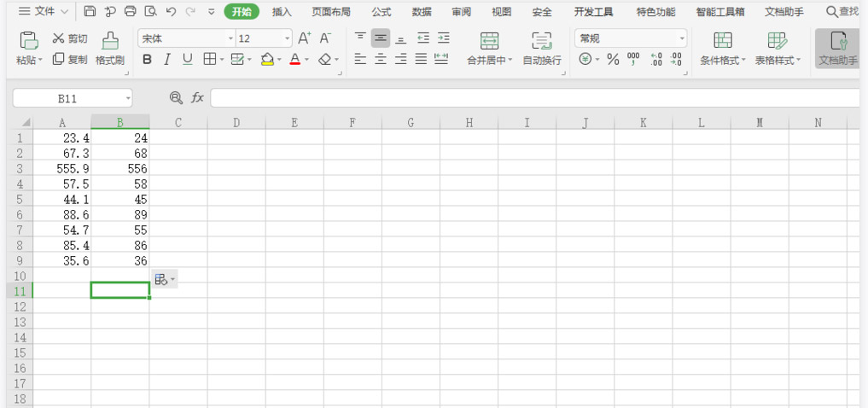Click the percent style icon
The image size is (868, 408).
(x=612, y=59)
